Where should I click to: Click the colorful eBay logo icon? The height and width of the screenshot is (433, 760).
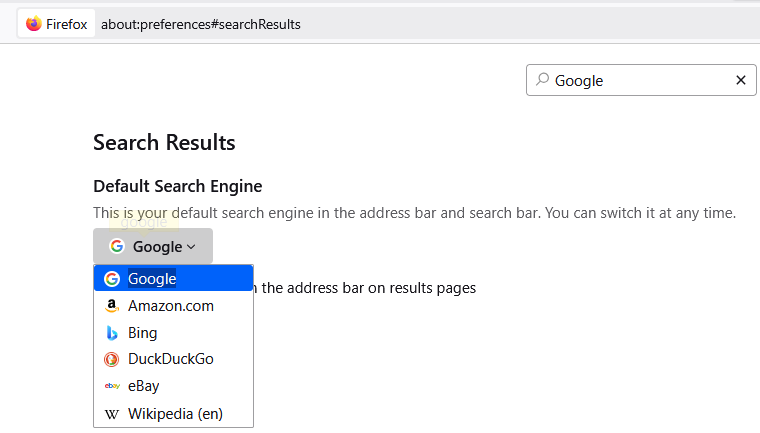[x=112, y=386]
